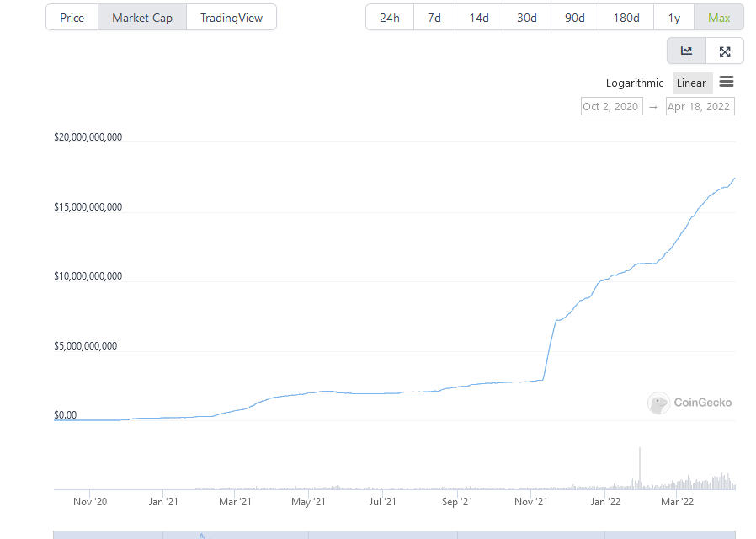
Task: Open the chart hamburger menu
Action: 727,82
